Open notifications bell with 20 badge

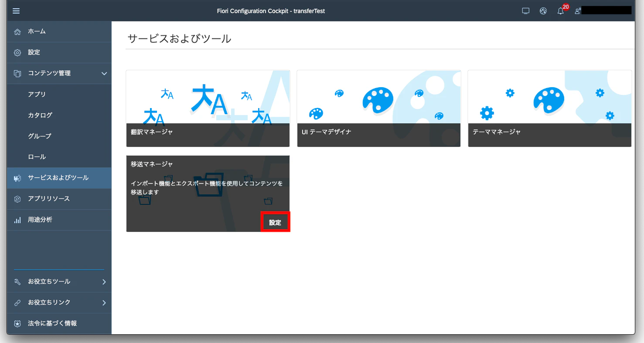[562, 10]
